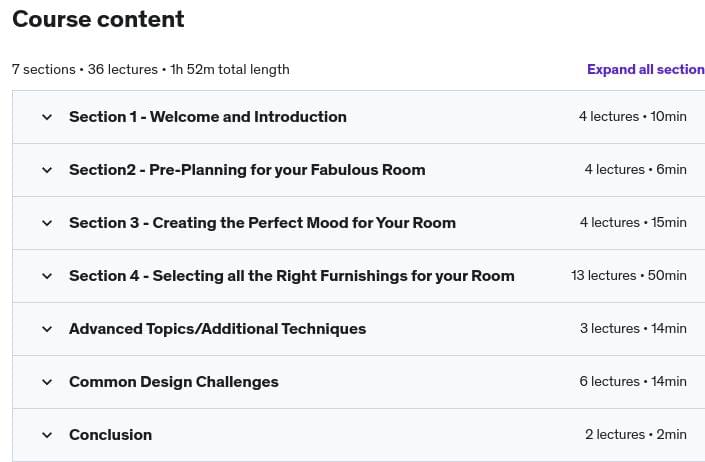Click the chevron beside Section 1 Welcome
This screenshot has width=705, height=462.
(46, 117)
